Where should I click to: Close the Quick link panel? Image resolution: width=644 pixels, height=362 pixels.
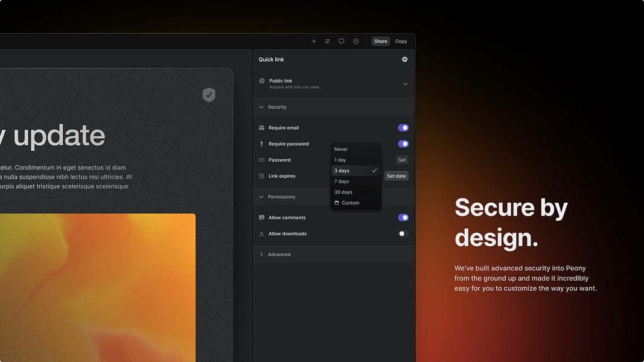404,60
